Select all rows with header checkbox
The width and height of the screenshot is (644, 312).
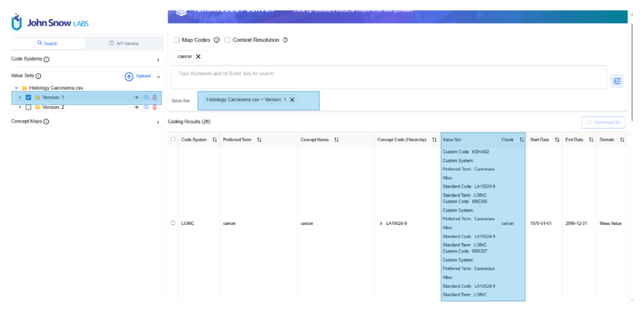click(x=173, y=140)
